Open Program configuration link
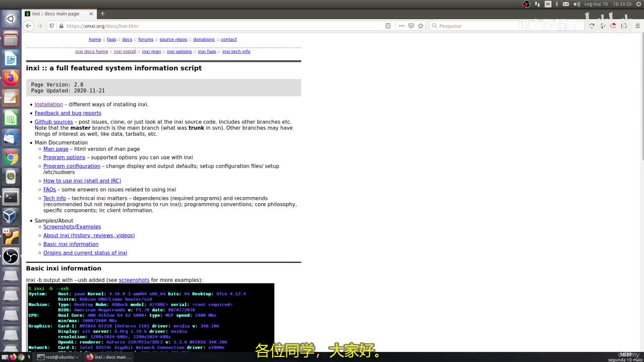The width and height of the screenshot is (644, 362). (x=72, y=166)
